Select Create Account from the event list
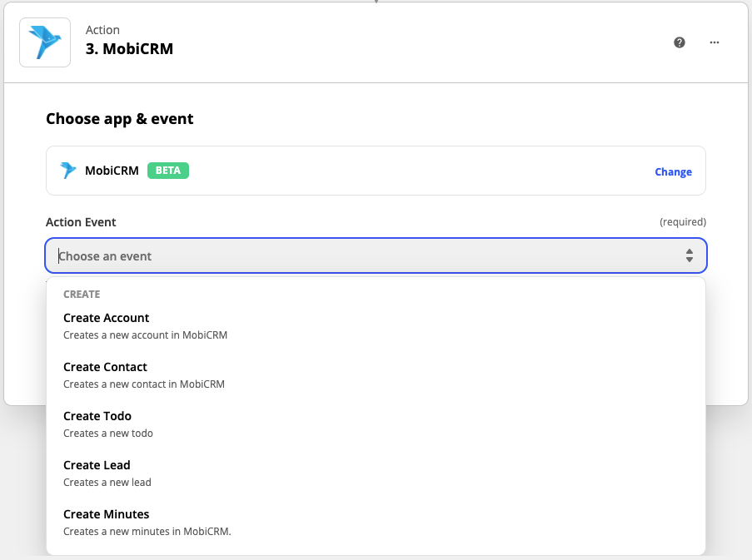Viewport: 752px width, 560px height. pos(107,318)
